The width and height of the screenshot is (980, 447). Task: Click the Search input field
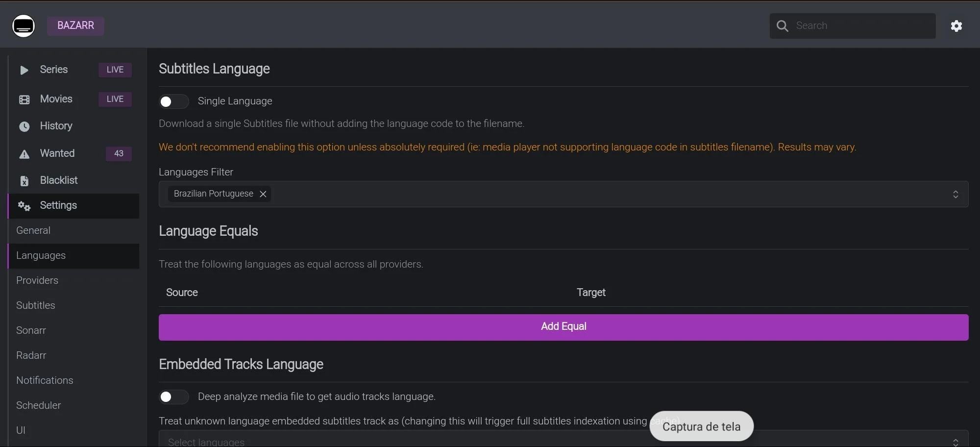pyautogui.click(x=862, y=26)
